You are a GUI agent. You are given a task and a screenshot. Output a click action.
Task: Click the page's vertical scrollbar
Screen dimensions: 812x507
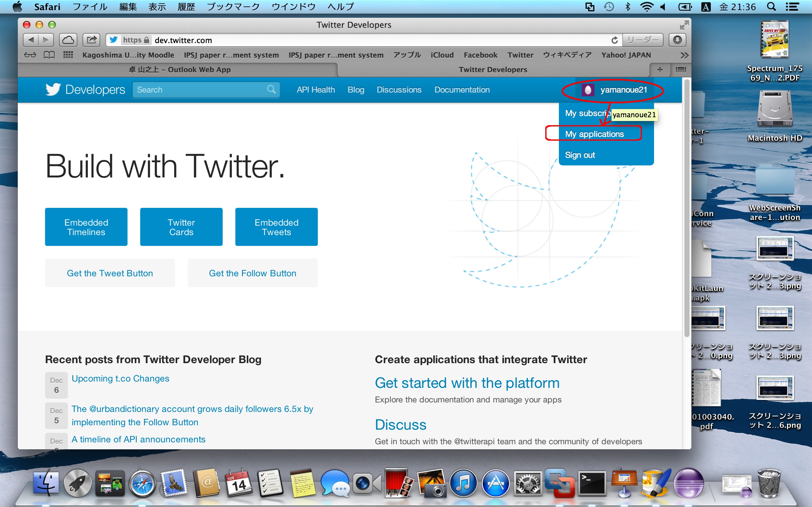coord(686,208)
